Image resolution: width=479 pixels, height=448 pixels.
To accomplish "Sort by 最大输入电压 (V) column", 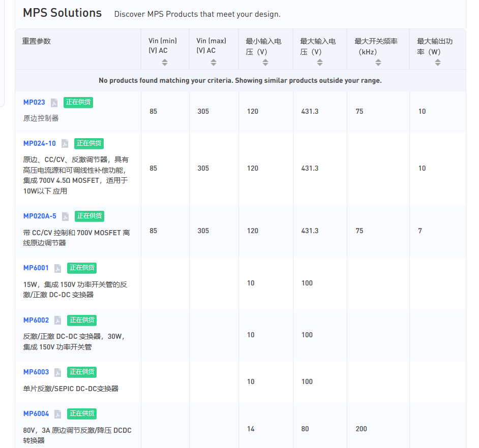I will [x=320, y=62].
